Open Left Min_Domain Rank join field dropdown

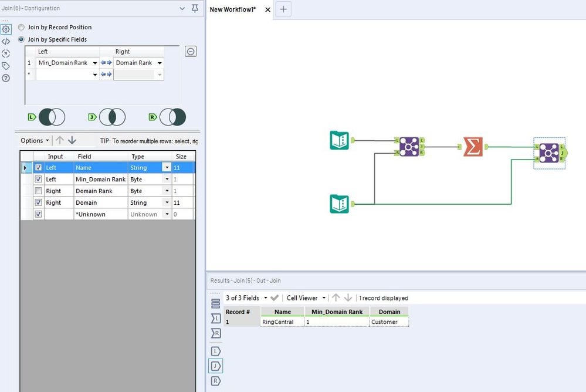(94, 63)
